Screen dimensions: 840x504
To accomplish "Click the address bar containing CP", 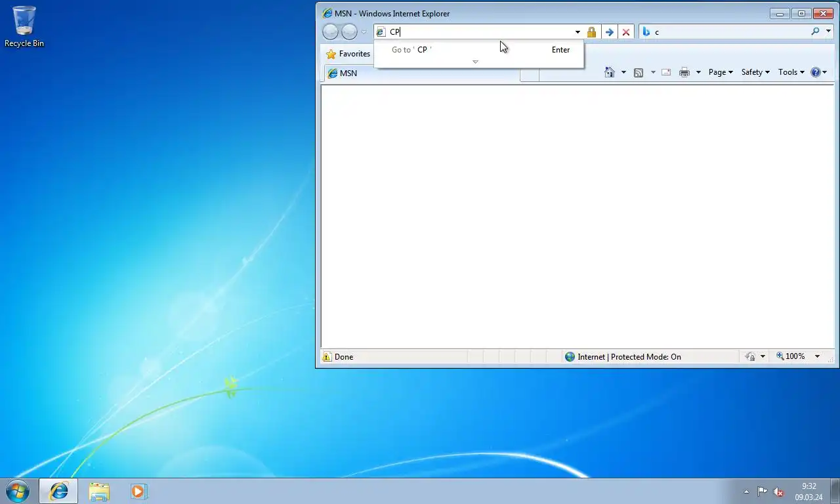I will [478, 31].
